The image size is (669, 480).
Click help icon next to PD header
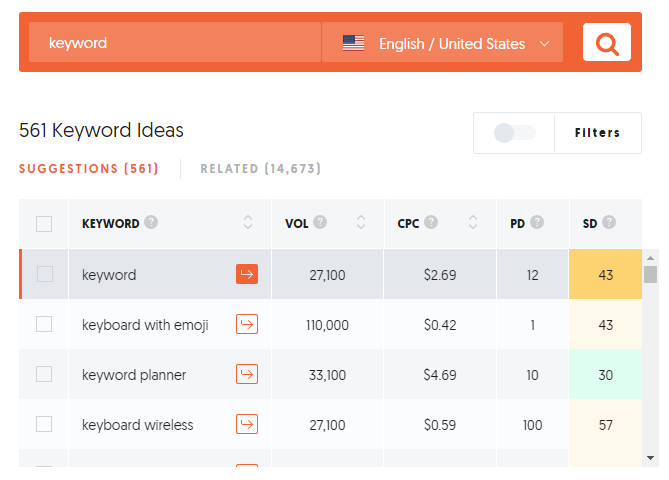tap(537, 222)
